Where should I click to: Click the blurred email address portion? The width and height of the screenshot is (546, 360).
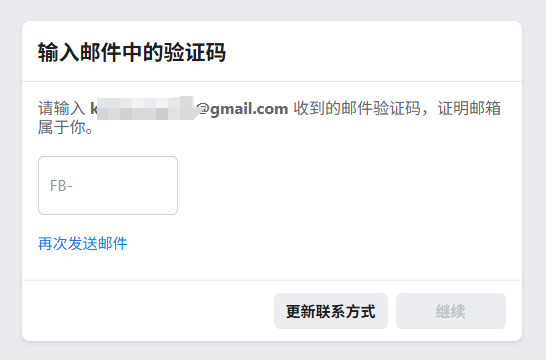(x=146, y=108)
